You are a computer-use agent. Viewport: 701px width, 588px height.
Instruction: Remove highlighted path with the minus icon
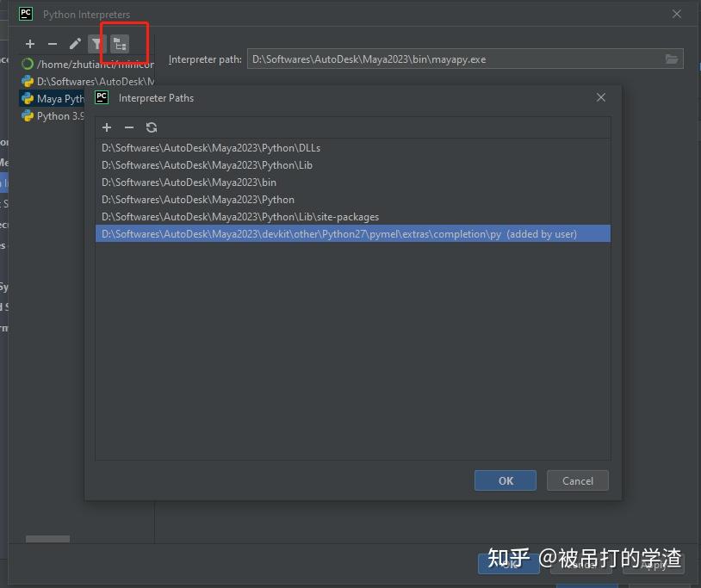[x=129, y=127]
